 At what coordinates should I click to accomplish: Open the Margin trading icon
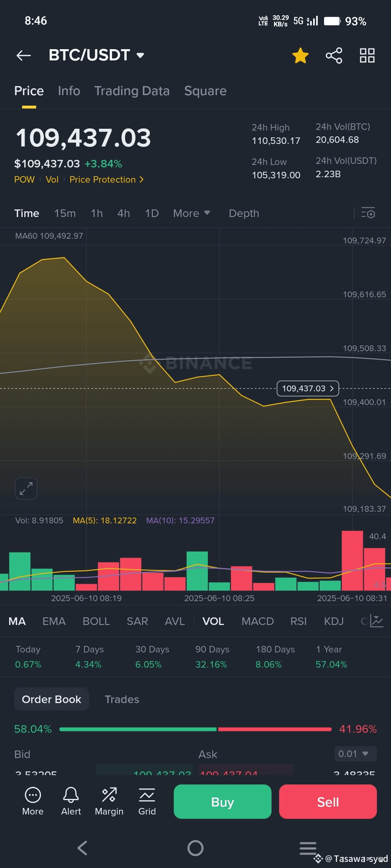tap(109, 801)
